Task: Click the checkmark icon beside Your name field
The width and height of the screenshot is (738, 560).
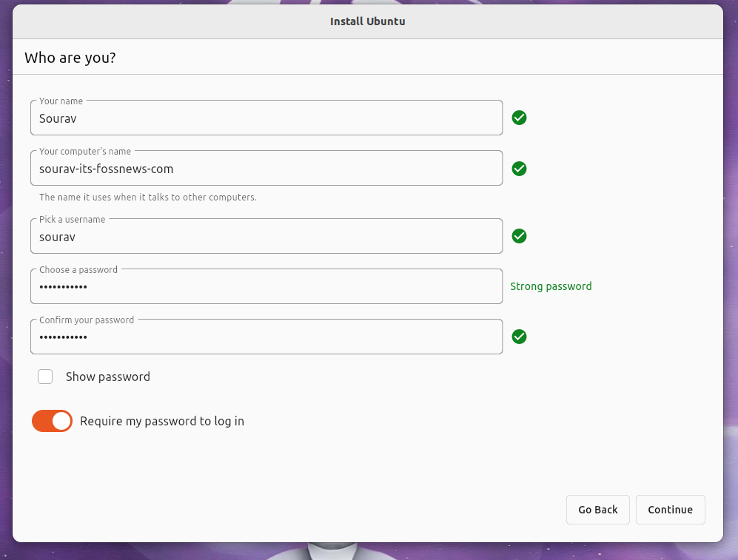Action: pyautogui.click(x=519, y=118)
